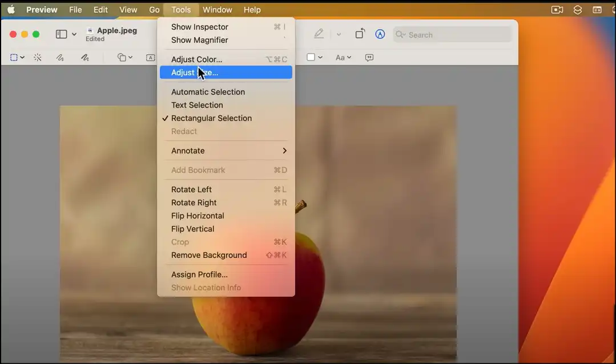Screen dimensions: 616x364
Task: Choose Adjust Size…
Action: pos(226,72)
